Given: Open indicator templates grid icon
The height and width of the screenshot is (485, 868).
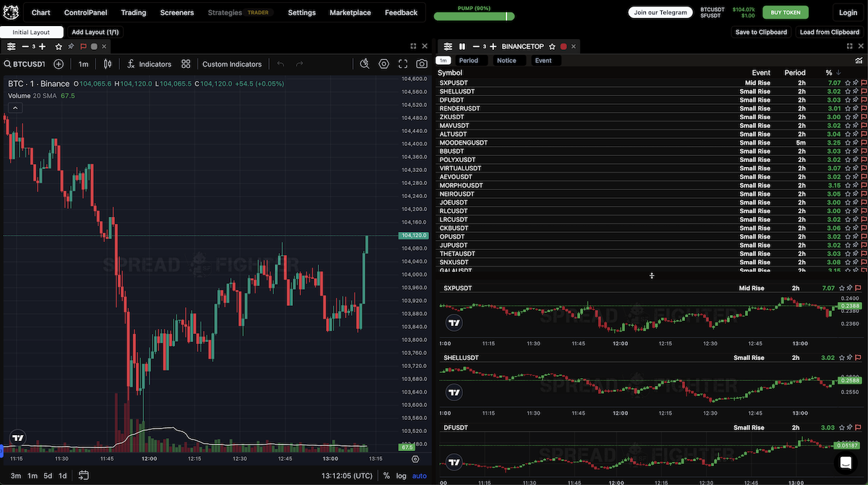Looking at the screenshot, I should tap(186, 64).
